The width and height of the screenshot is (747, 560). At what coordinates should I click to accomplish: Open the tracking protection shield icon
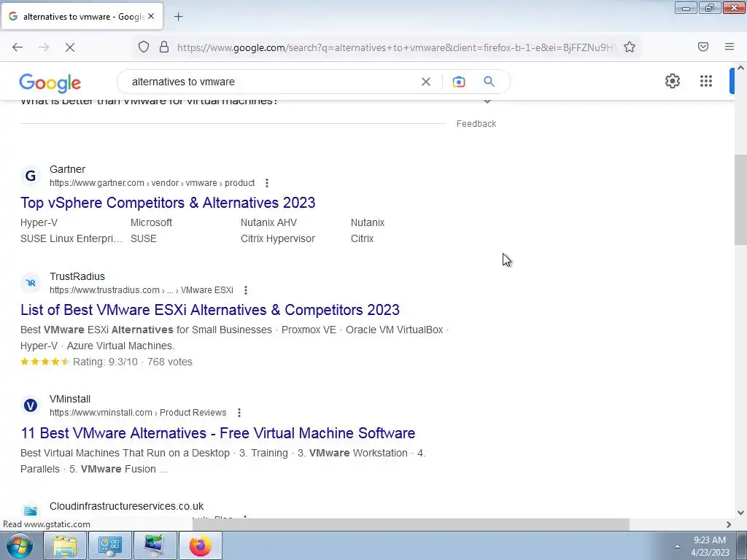[x=144, y=47]
